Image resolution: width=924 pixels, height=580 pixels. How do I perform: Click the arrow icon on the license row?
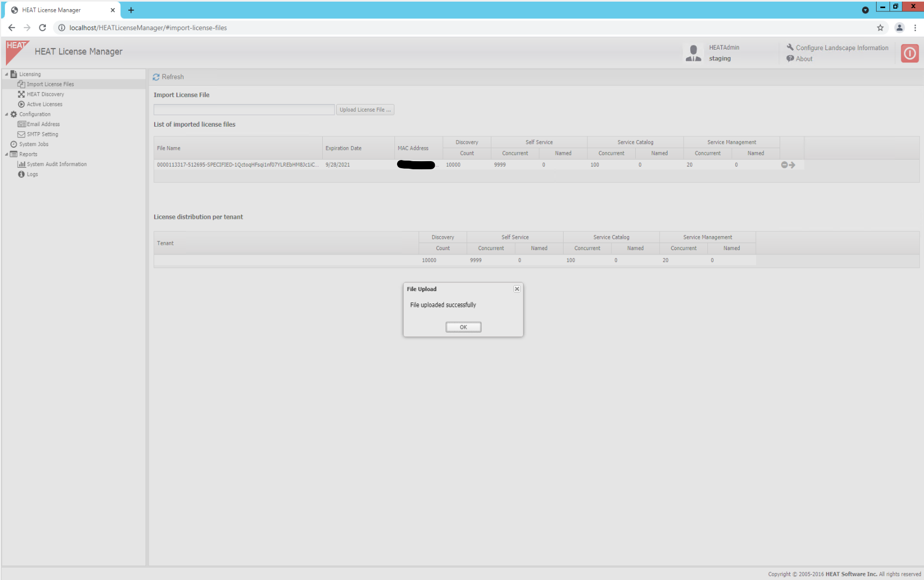tap(792, 165)
